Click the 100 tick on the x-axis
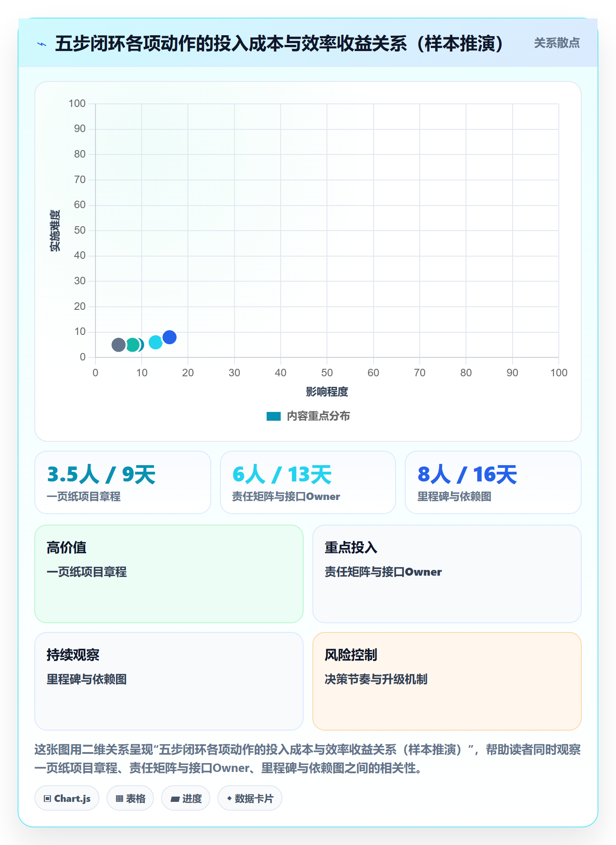This screenshot has height=845, width=616. 559,373
